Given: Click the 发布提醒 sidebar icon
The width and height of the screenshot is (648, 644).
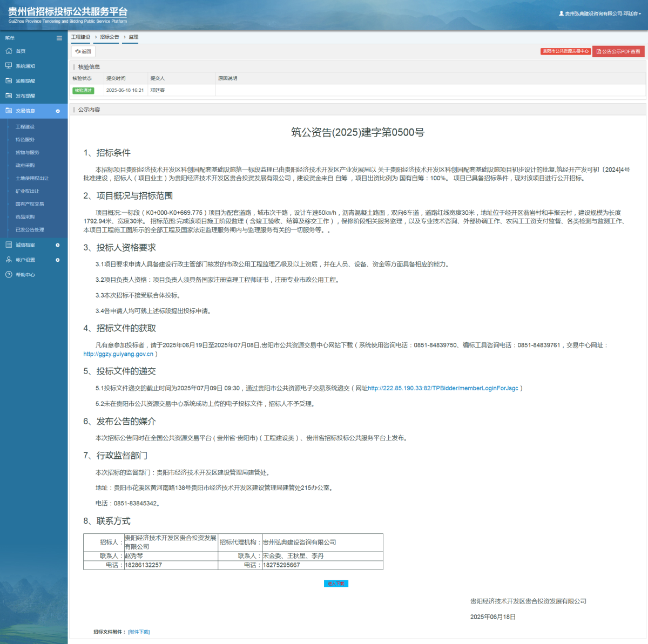Looking at the screenshot, I should point(9,96).
